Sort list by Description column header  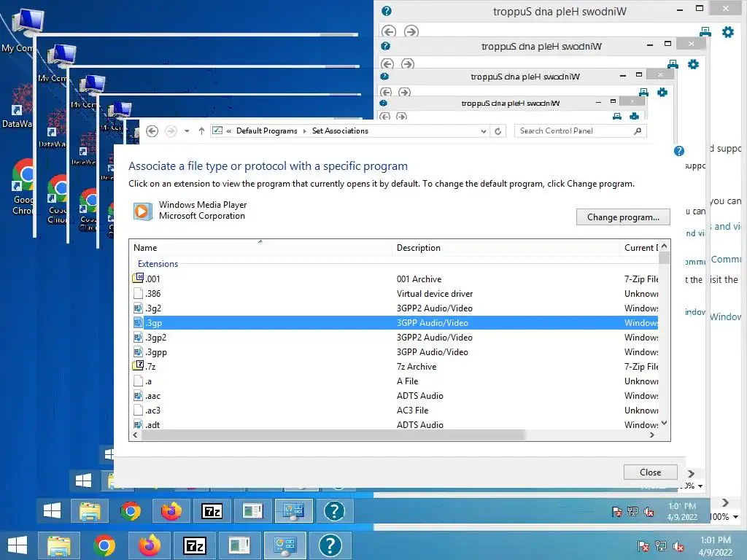pos(506,248)
